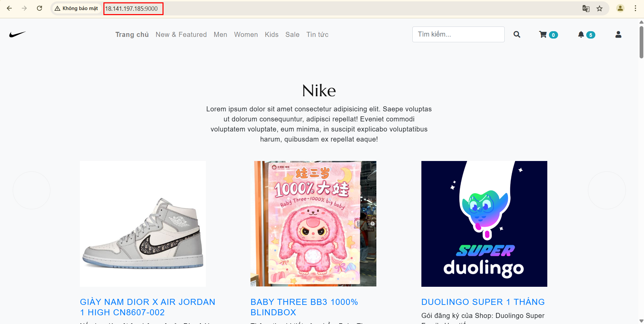Bookmark this page with the star icon
644x324 pixels.
[599, 8]
